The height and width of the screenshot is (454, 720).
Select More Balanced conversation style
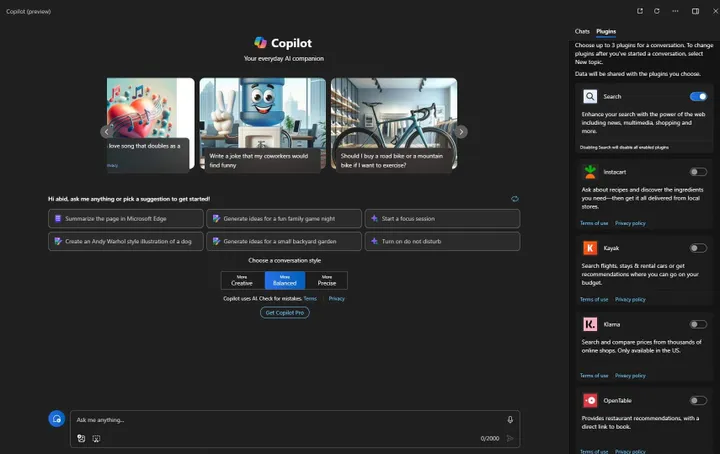point(285,280)
